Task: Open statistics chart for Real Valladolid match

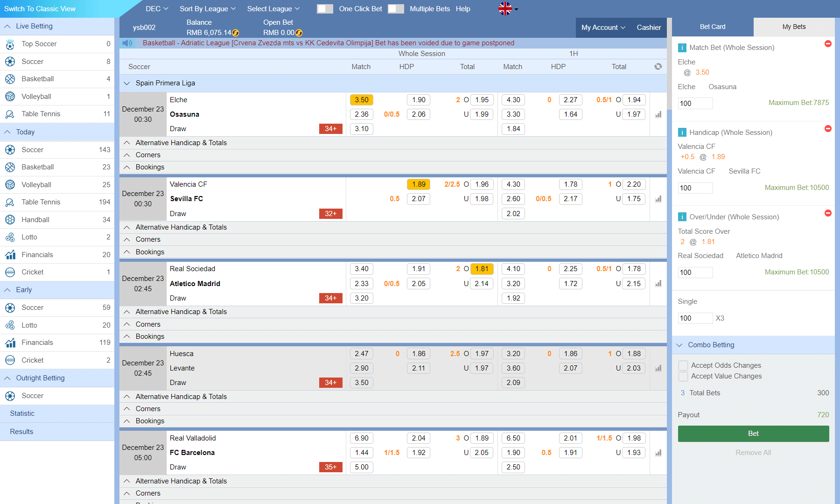Action: [x=658, y=453]
